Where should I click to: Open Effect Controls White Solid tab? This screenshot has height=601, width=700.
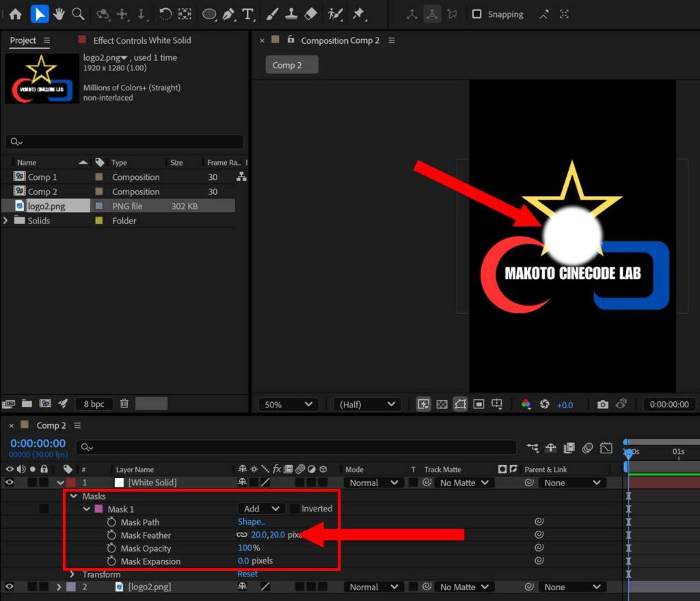pos(142,40)
